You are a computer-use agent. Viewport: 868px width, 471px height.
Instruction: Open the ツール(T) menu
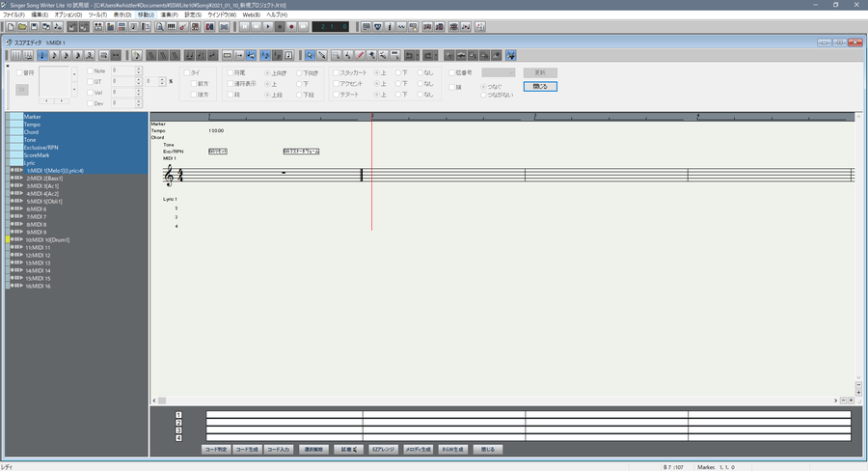(97, 14)
